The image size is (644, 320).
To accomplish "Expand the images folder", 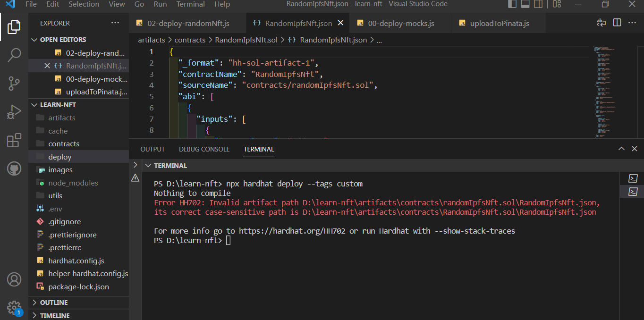I will (x=78, y=170).
